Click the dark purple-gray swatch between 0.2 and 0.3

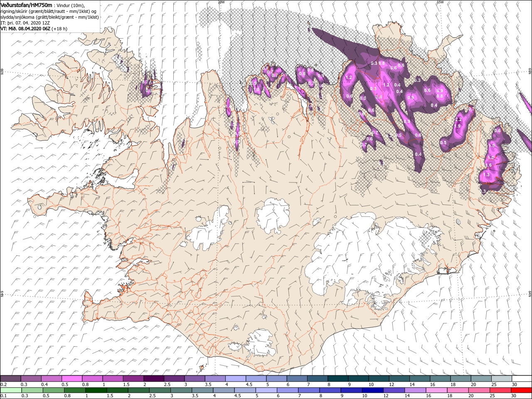point(11,379)
